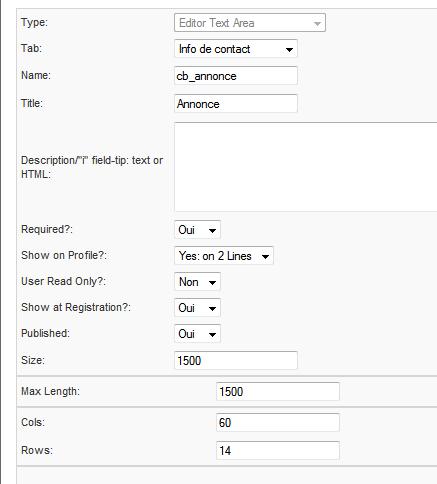
Task: Click the arrow on Yes: on 2 Lines selector
Action: pyautogui.click(x=265, y=257)
